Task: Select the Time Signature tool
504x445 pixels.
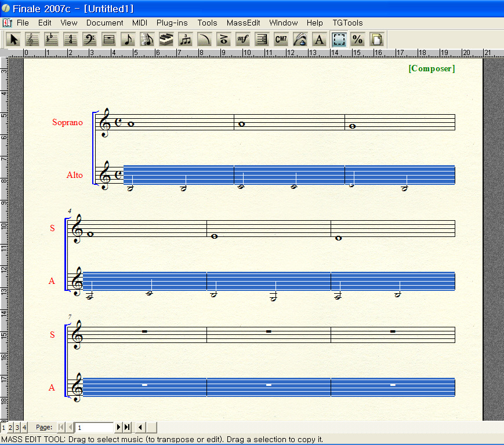Action: click(71, 39)
